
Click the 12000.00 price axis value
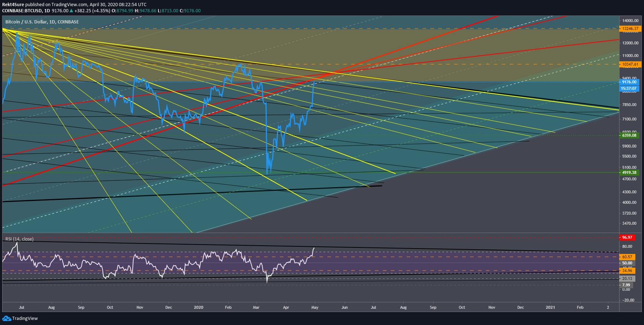(630, 43)
